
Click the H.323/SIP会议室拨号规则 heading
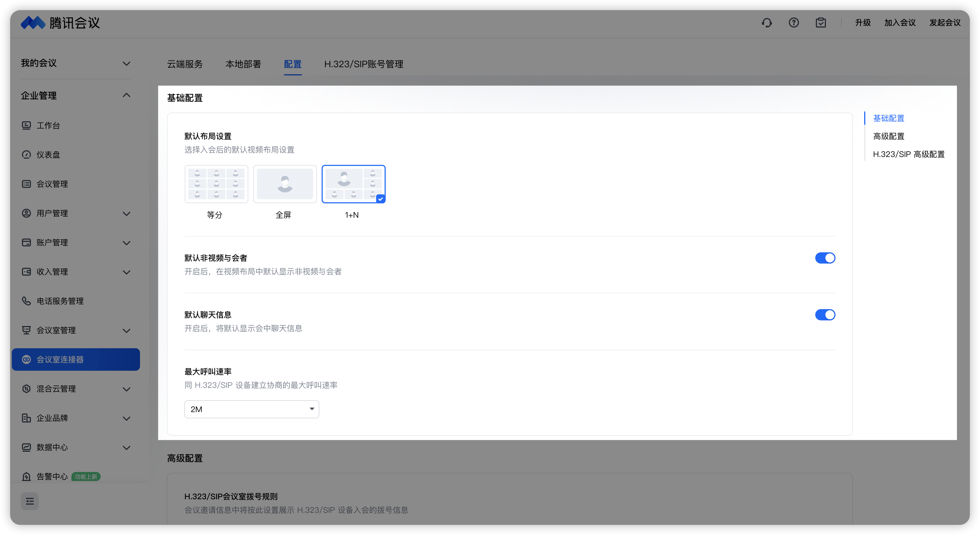tap(231, 496)
